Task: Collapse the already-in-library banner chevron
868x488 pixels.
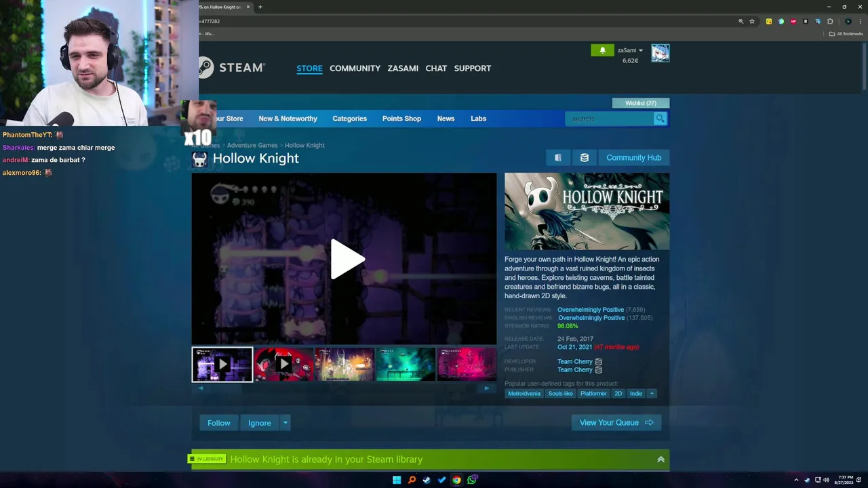Action: [x=660, y=460]
